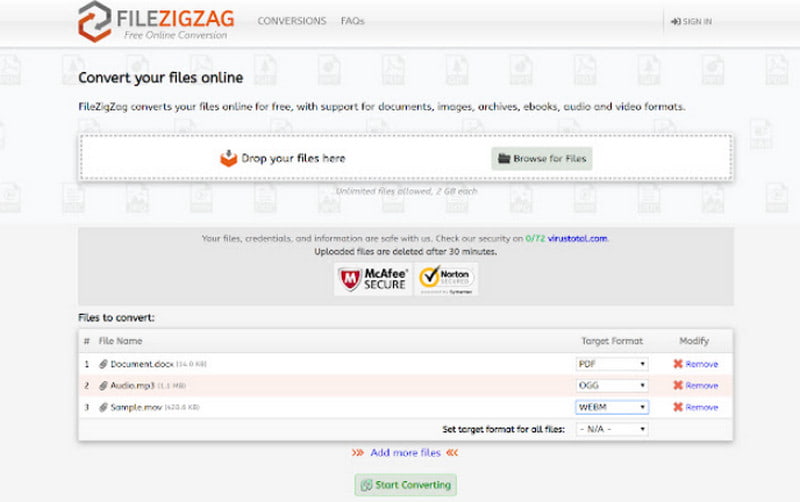Click the paperclip icon next to Document.docx

point(103,364)
